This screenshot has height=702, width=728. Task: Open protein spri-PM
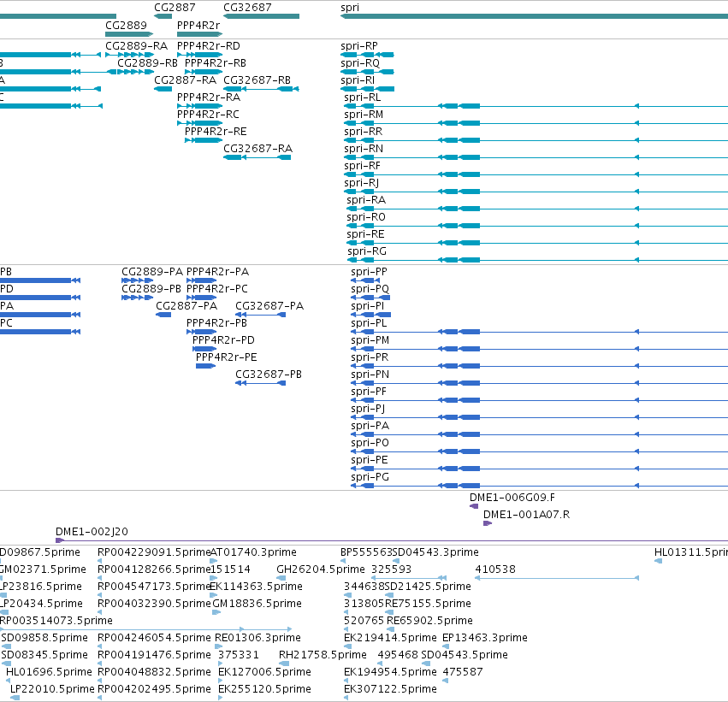click(x=370, y=340)
